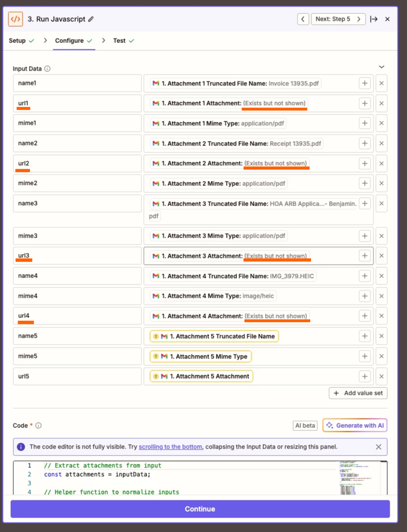The height and width of the screenshot is (532, 407).
Task: Click the name3 key input field
Action: (x=77, y=204)
